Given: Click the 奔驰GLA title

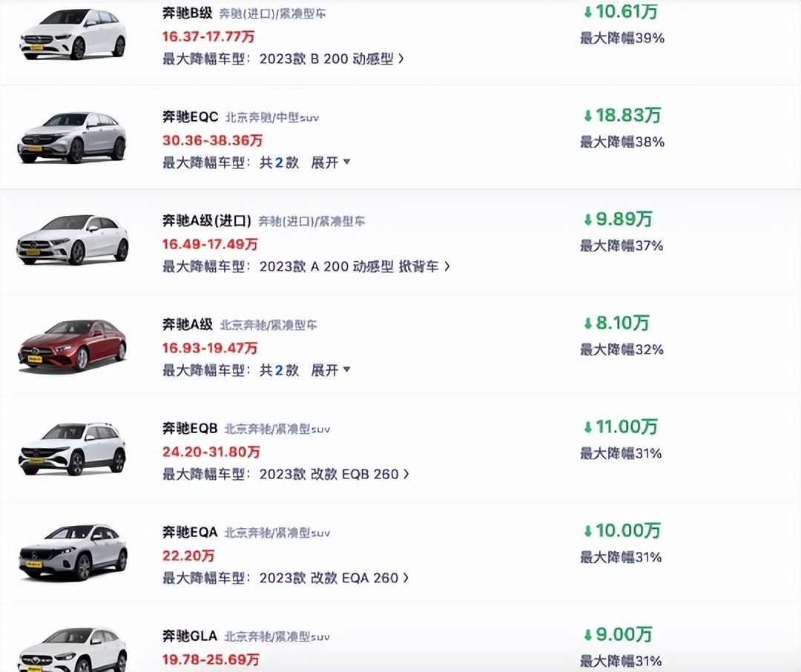Looking at the screenshot, I should pyautogui.click(x=190, y=636).
